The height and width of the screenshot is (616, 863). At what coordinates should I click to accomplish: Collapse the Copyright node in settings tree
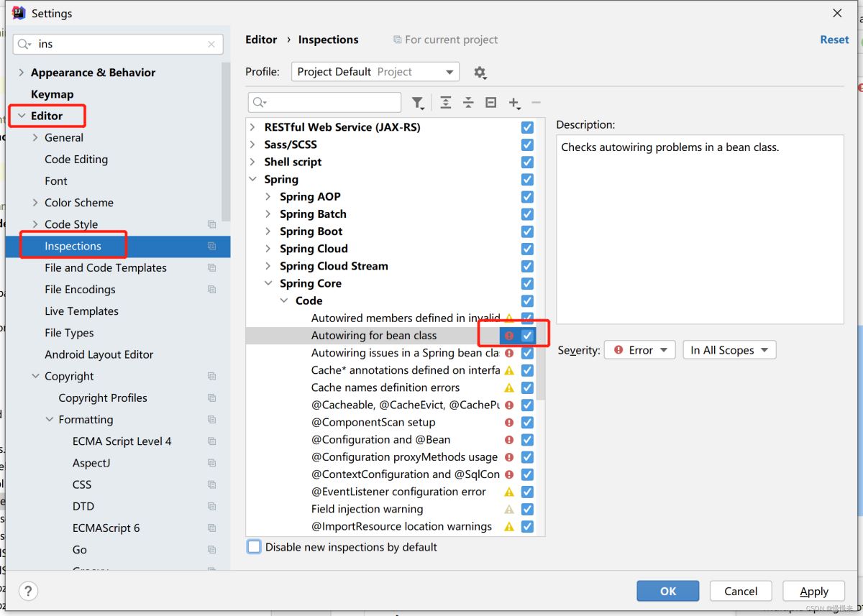(x=35, y=376)
